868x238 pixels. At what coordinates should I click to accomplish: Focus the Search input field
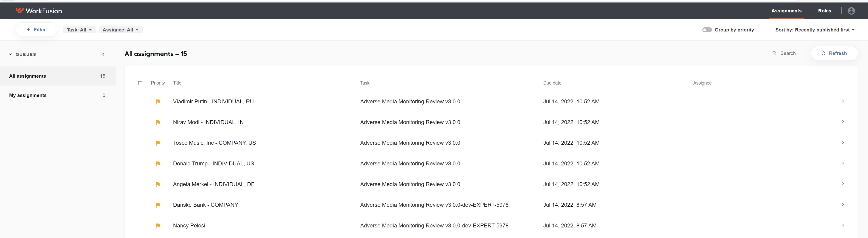(788, 53)
